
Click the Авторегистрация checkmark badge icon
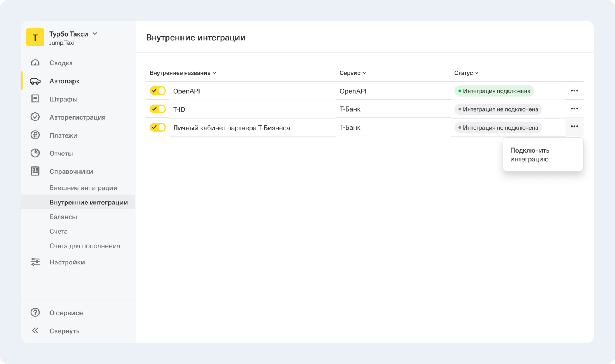tap(35, 117)
